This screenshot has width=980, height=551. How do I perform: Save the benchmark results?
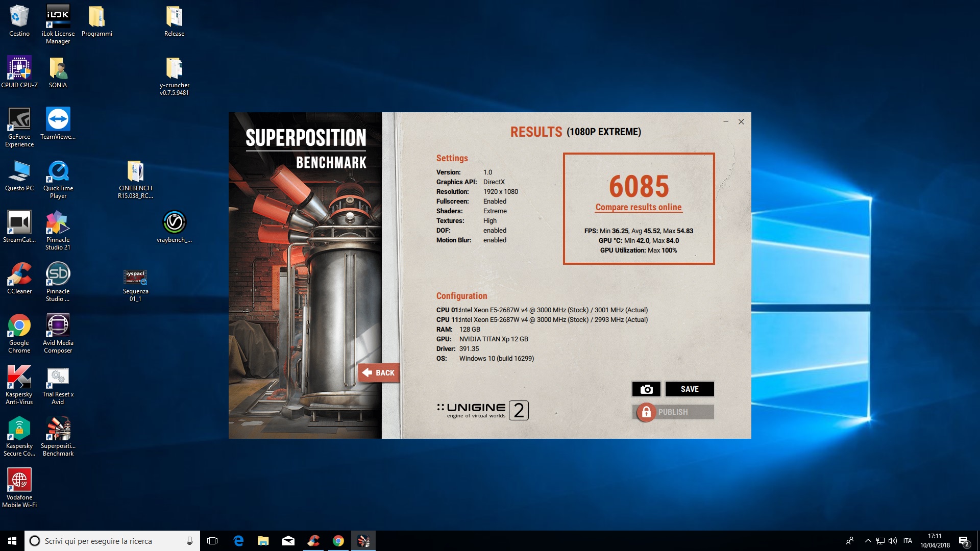pyautogui.click(x=690, y=389)
